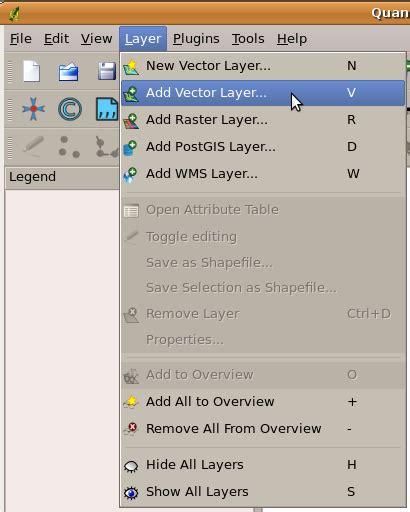Click the New Project blank page icon

coord(32,71)
